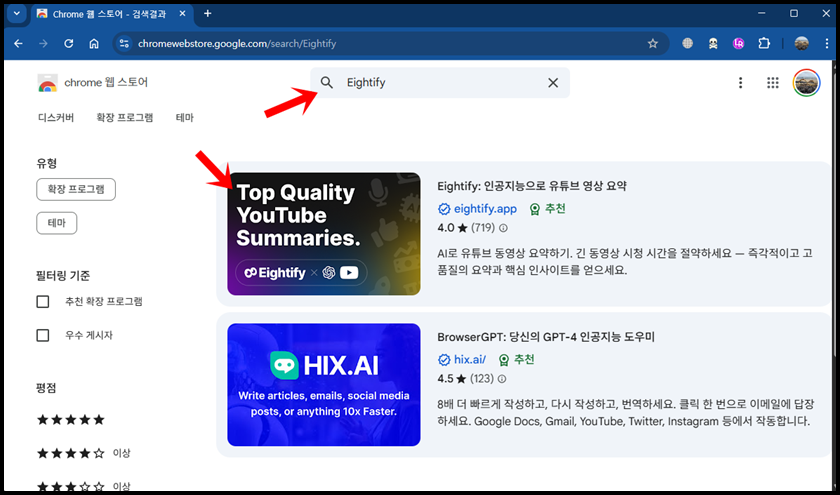The height and width of the screenshot is (495, 840).
Task: Open the Google apps grid
Action: click(772, 82)
